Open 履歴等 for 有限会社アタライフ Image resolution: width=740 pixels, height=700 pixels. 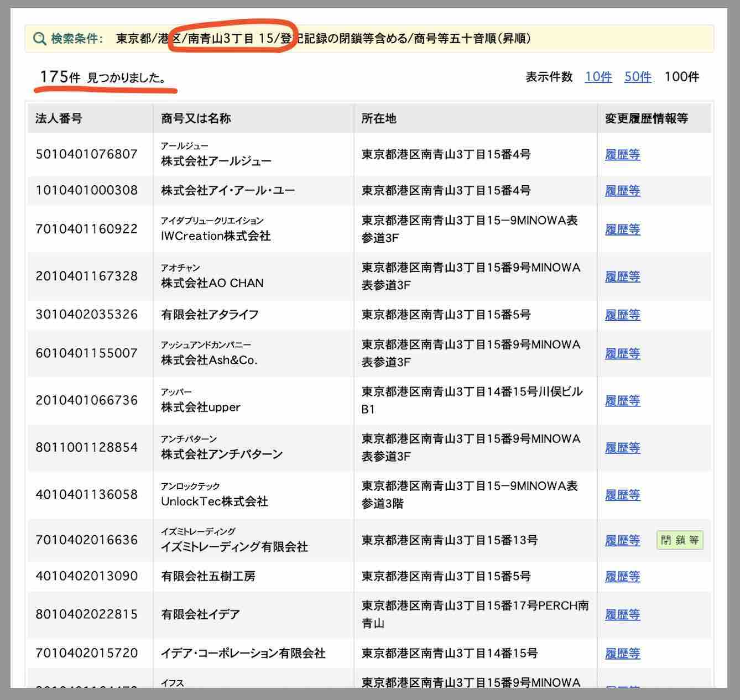tap(622, 315)
